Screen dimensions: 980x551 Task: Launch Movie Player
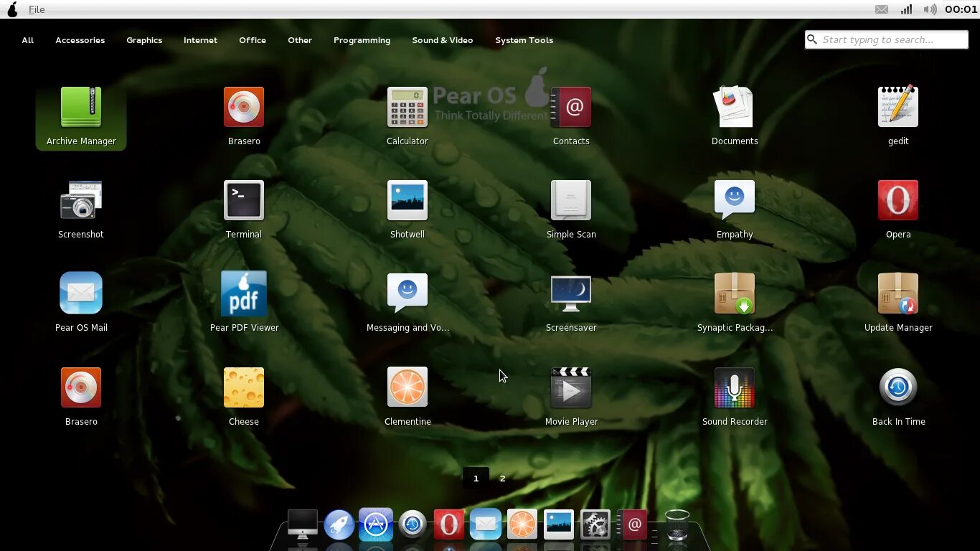(571, 397)
